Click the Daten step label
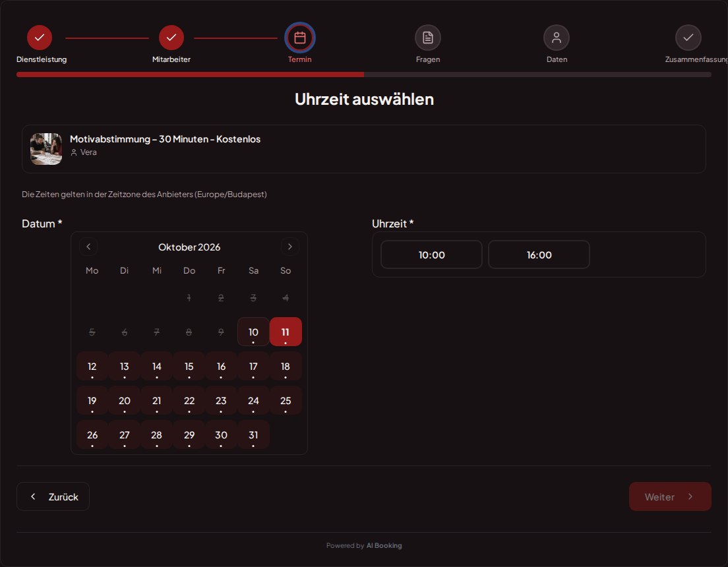The width and height of the screenshot is (728, 567). click(557, 59)
